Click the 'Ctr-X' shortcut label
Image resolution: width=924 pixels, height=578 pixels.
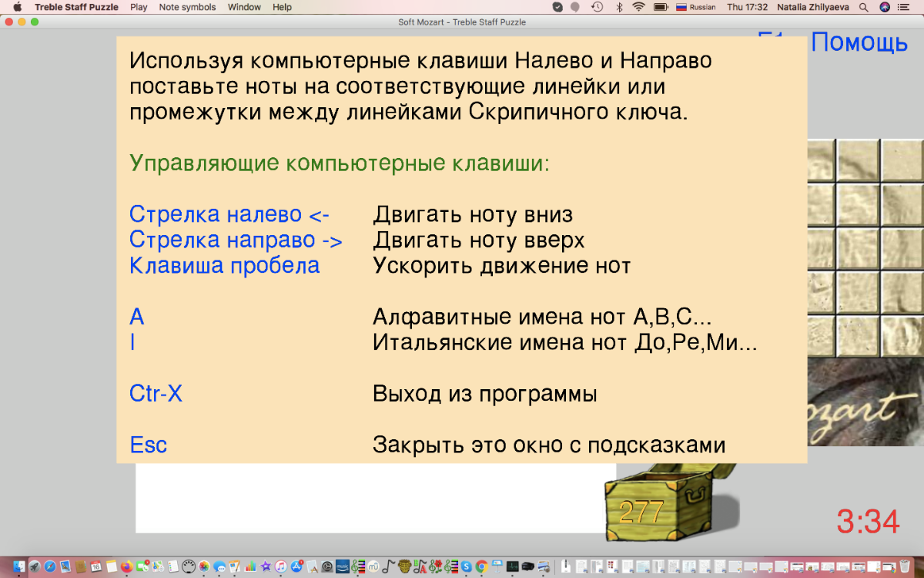click(156, 394)
